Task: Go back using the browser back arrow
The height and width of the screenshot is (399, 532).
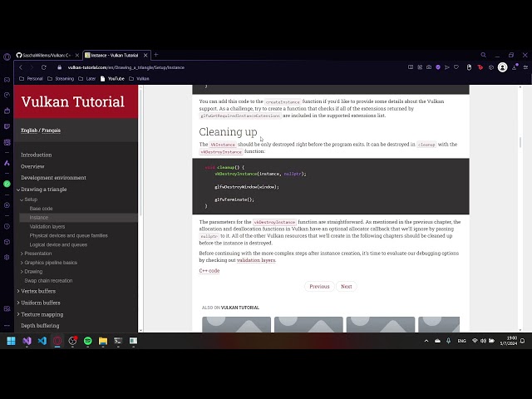Action: (x=21, y=67)
